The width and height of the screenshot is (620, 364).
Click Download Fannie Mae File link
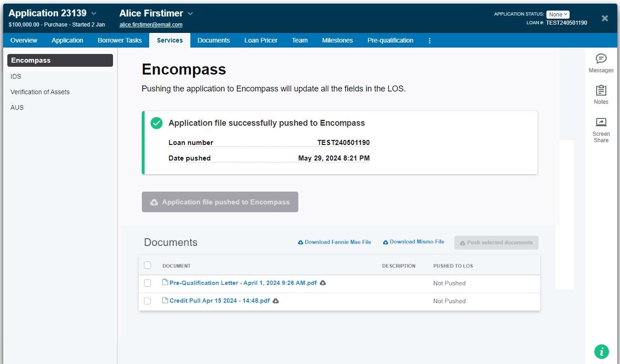pos(334,242)
